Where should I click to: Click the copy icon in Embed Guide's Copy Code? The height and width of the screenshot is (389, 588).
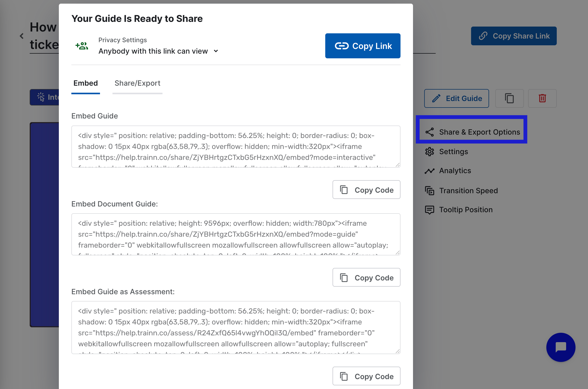pos(344,190)
